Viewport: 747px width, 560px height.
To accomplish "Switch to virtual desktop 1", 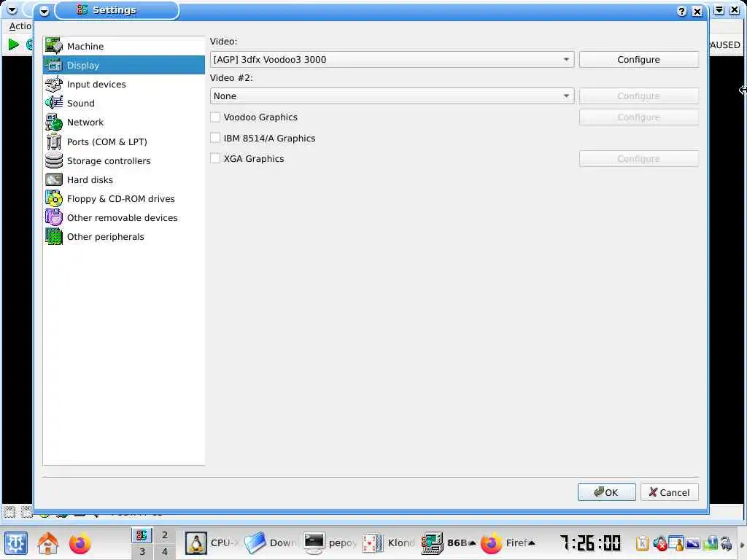I will pos(142,534).
